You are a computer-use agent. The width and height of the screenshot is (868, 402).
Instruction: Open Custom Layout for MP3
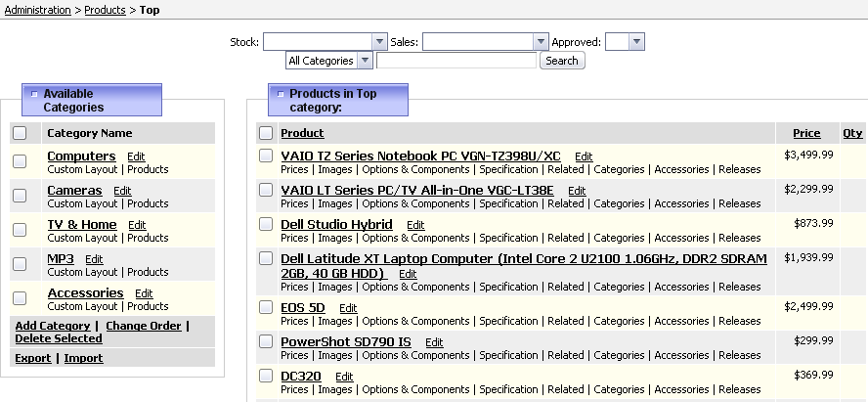point(82,273)
